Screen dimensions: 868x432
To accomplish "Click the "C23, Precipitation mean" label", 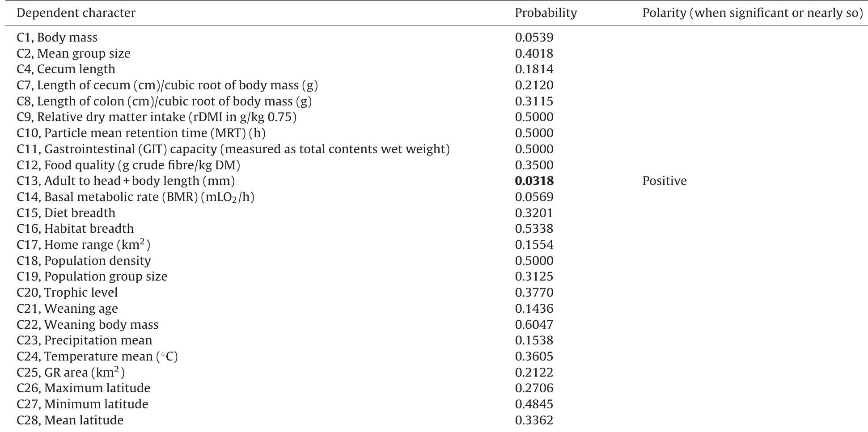I will pyautogui.click(x=84, y=340).
